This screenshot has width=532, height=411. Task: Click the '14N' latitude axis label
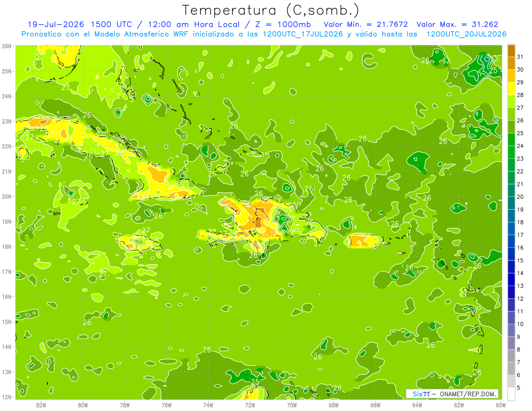click(7, 347)
